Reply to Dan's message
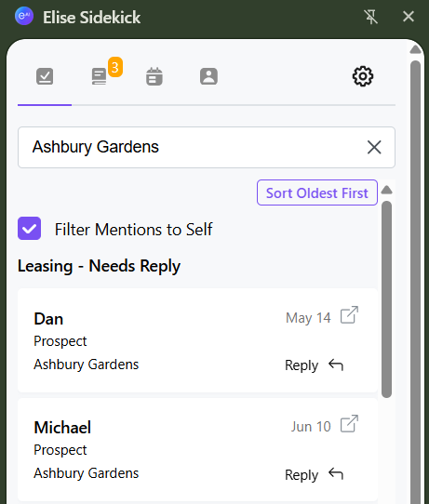The image size is (429, 504). pyautogui.click(x=314, y=365)
